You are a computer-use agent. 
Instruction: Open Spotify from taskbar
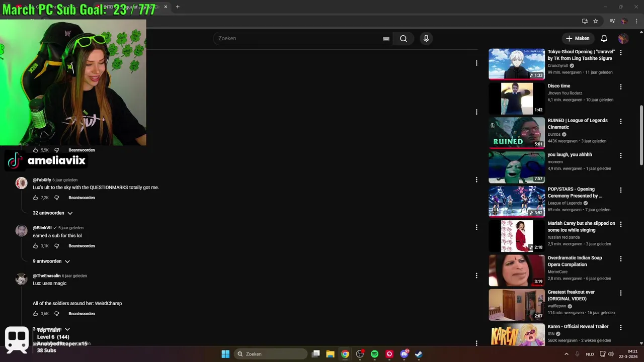click(374, 354)
